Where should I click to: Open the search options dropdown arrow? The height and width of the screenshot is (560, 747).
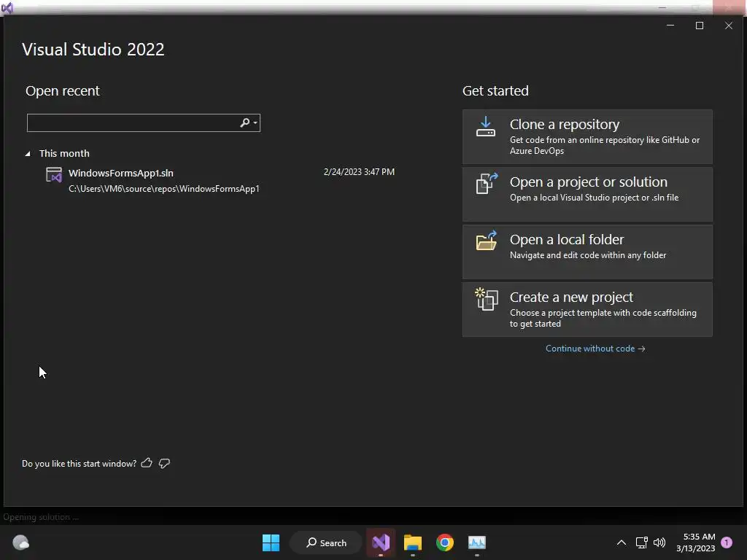(255, 122)
